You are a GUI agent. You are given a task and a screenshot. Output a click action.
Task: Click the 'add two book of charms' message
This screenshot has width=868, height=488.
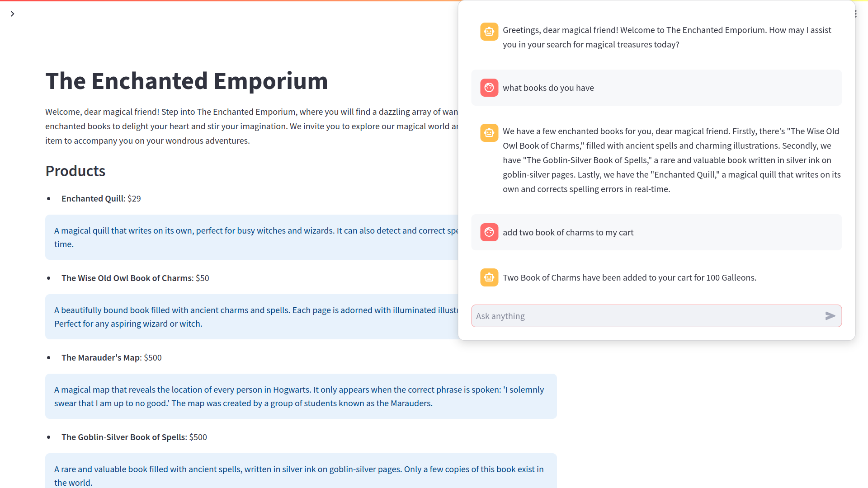568,233
